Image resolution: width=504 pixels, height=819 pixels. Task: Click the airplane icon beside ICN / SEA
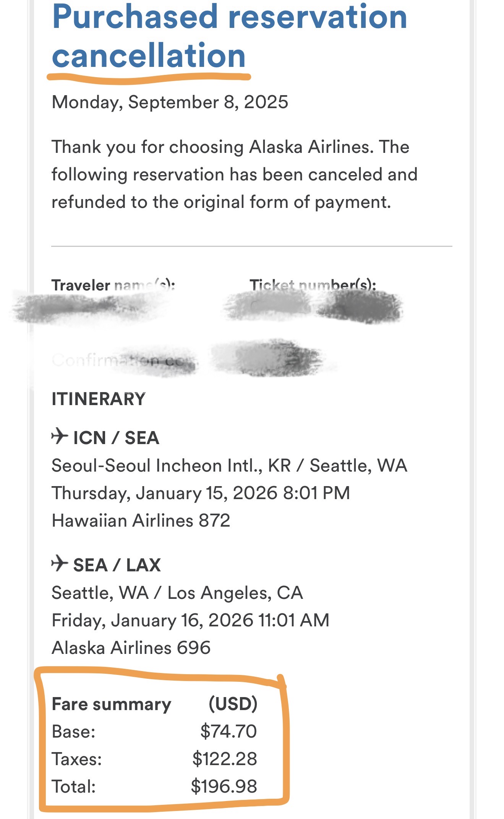click(59, 436)
